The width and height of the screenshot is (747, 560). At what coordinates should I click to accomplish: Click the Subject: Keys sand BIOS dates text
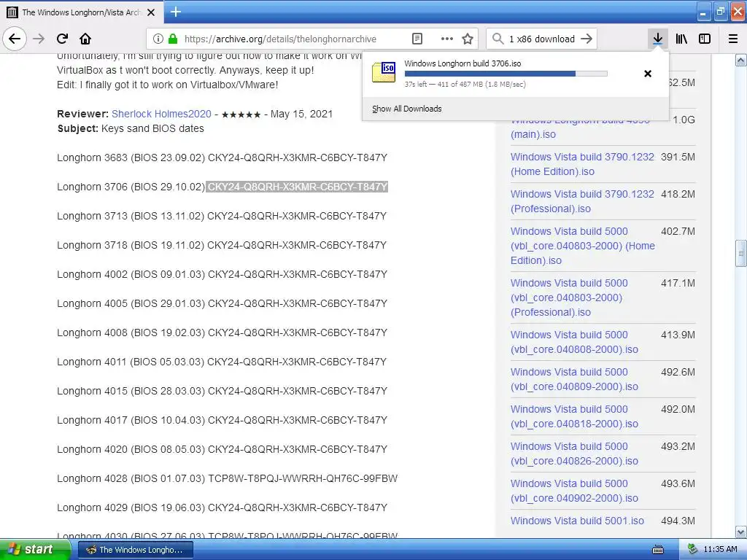131,128
